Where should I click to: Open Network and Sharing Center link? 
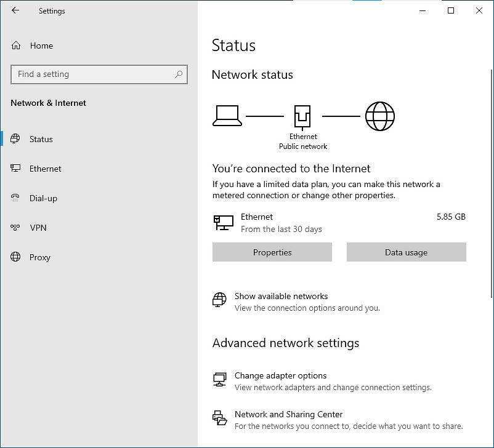pyautogui.click(x=288, y=414)
